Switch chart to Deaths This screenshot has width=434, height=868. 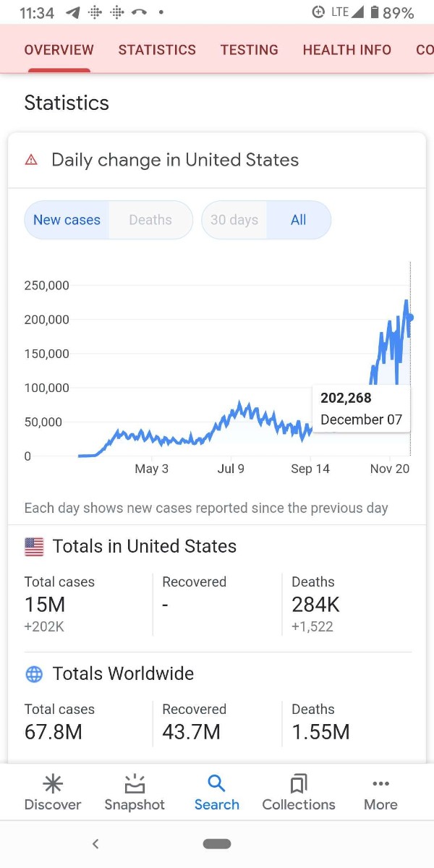(x=150, y=220)
